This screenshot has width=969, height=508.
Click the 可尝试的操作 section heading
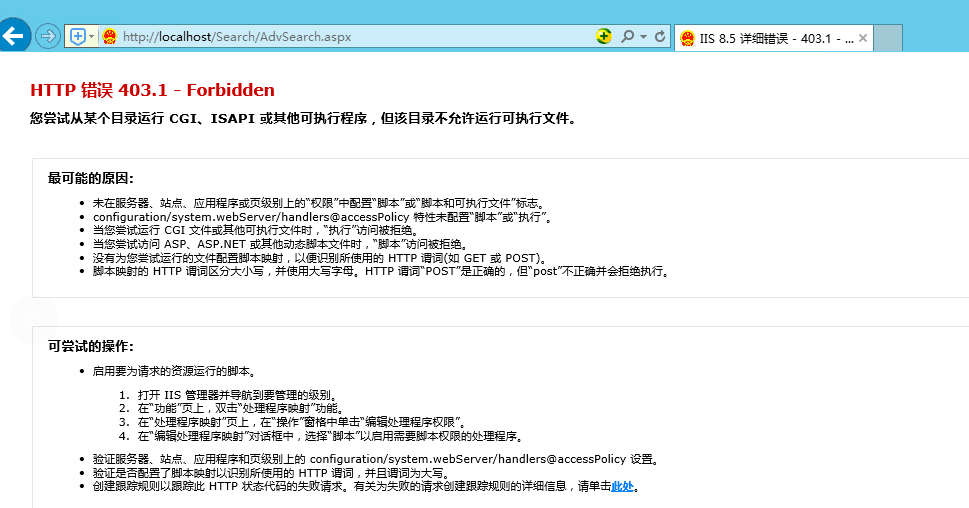click(90, 346)
